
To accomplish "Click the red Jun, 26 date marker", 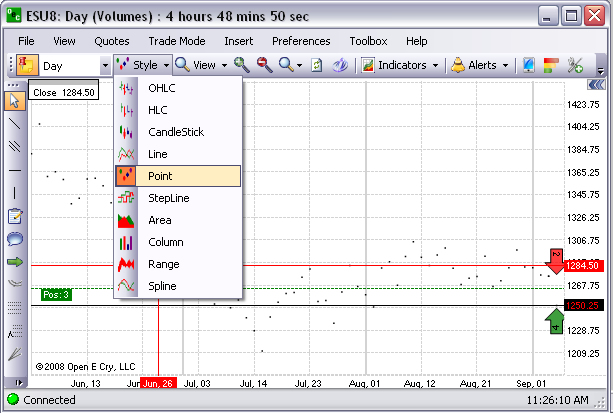I will (158, 383).
